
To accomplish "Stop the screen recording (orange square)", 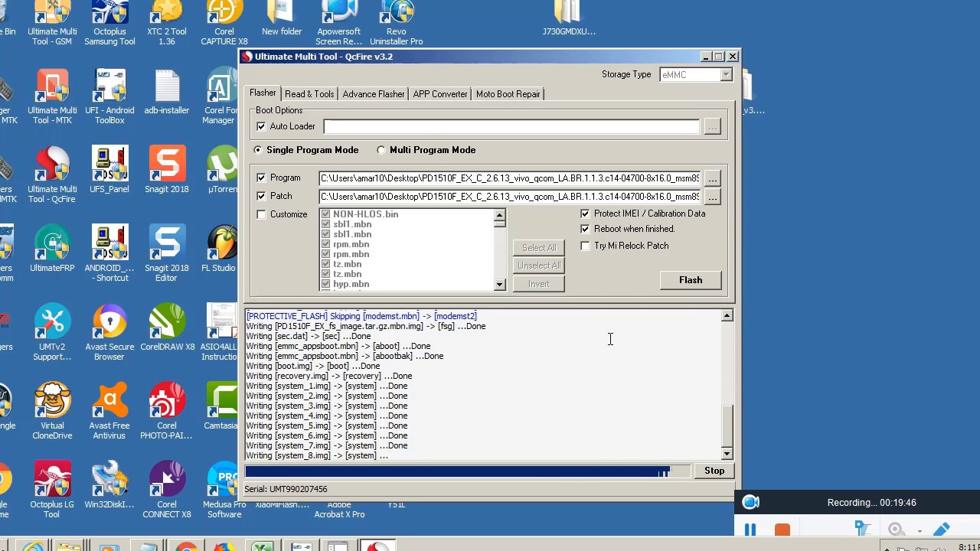I will [x=782, y=530].
